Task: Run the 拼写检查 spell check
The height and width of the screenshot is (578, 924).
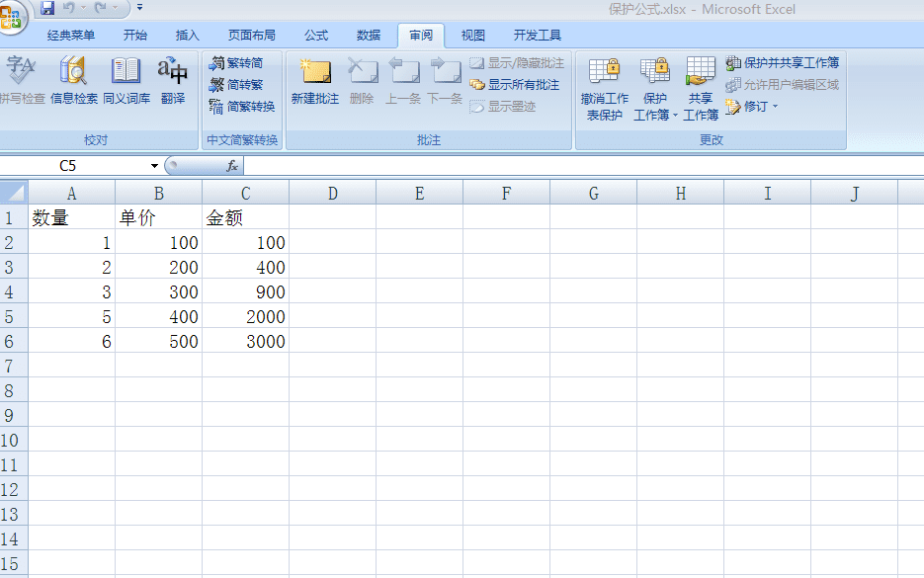Action: click(x=23, y=81)
